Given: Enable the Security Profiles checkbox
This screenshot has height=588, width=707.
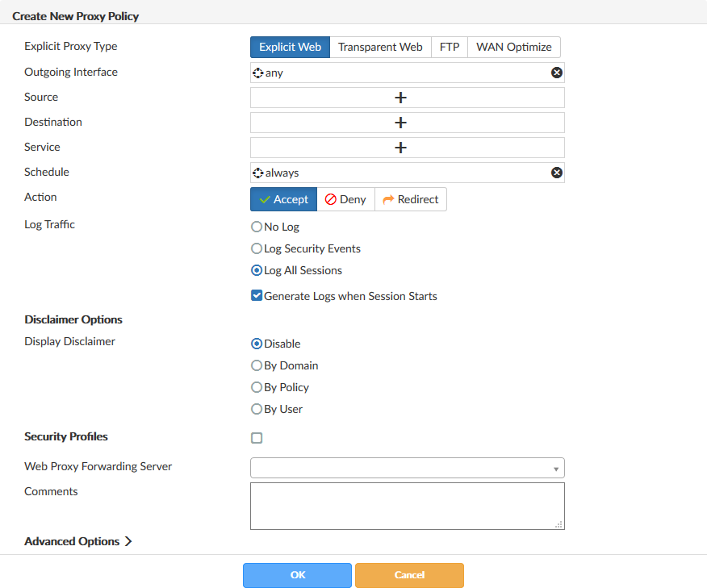Looking at the screenshot, I should pyautogui.click(x=257, y=438).
